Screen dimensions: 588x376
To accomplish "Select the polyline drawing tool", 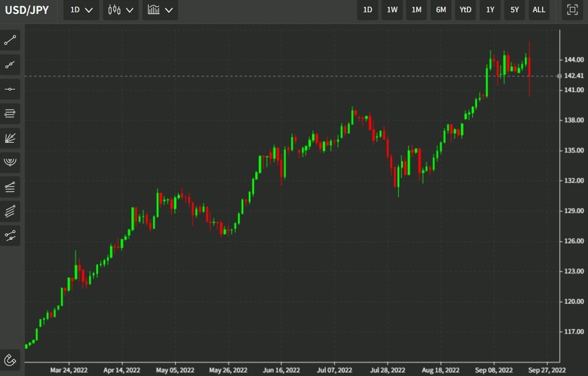I will [x=10, y=236].
